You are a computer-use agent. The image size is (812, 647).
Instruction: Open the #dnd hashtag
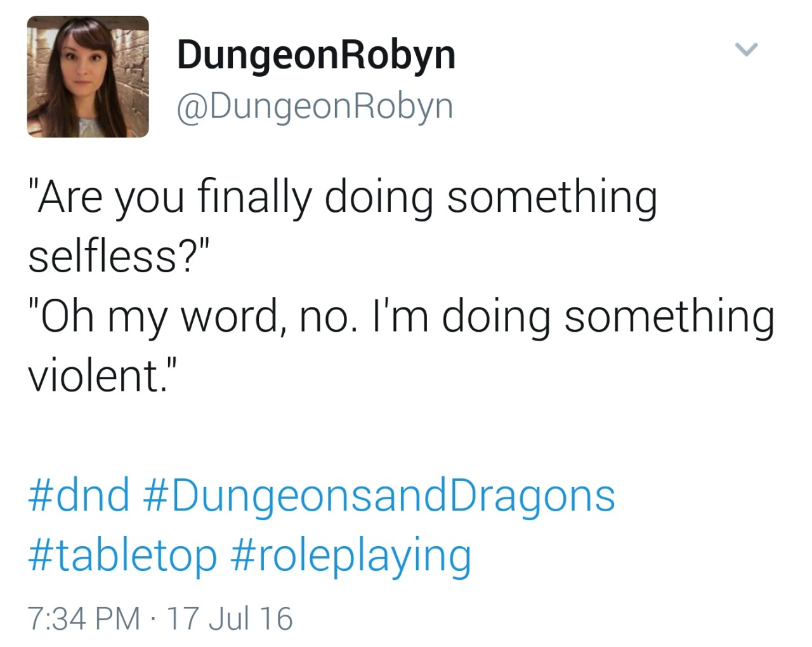pyautogui.click(x=79, y=495)
